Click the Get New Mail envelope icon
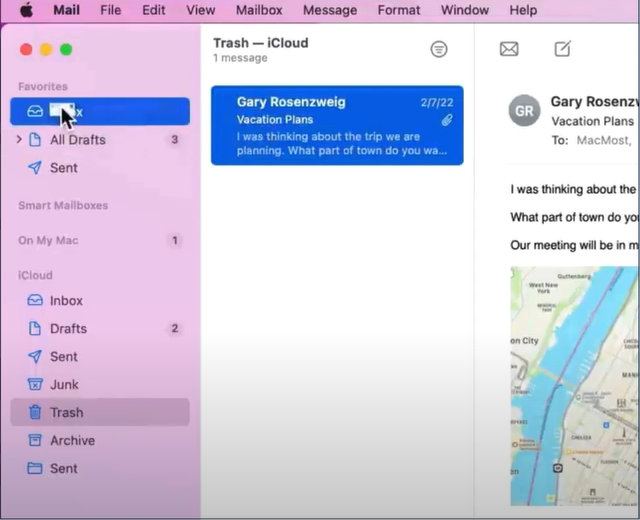This screenshot has height=520, width=640. pyautogui.click(x=509, y=49)
